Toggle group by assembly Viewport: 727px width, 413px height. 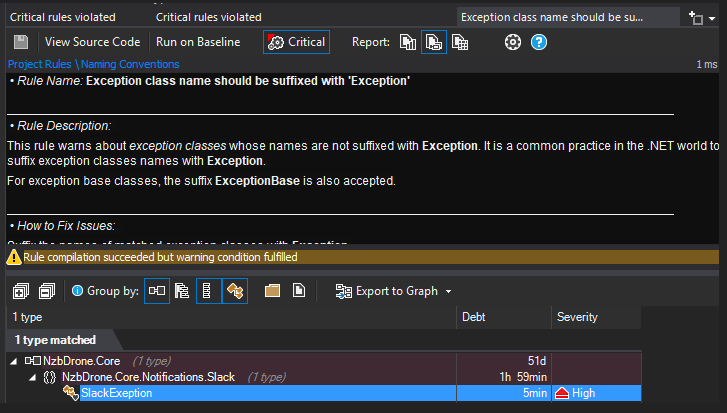coord(157,291)
